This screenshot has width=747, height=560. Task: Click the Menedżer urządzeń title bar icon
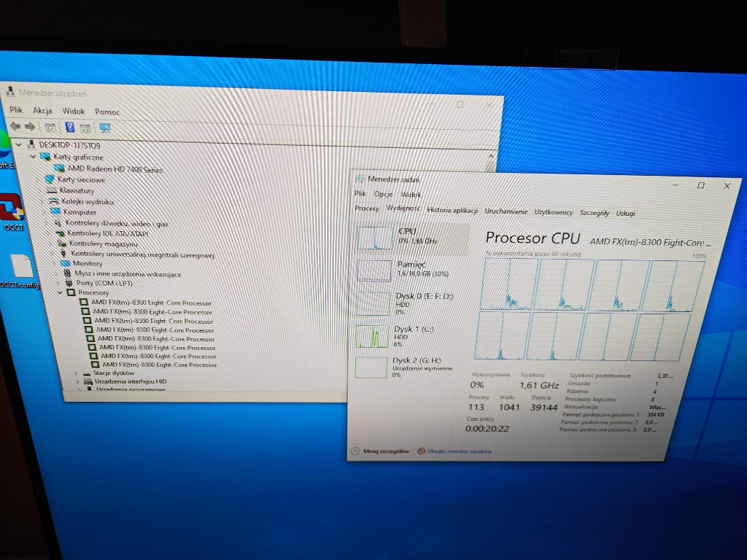click(9, 92)
